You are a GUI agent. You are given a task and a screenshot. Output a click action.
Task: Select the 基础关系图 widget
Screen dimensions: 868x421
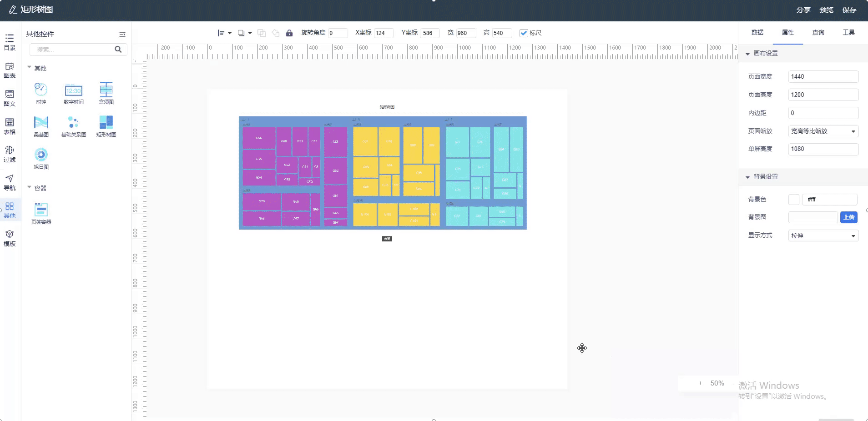(74, 126)
